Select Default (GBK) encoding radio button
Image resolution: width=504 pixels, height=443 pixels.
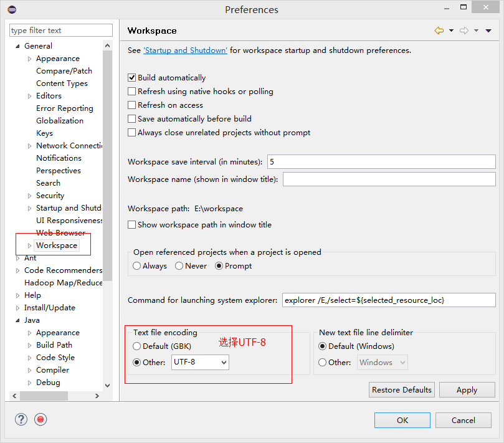coord(136,346)
